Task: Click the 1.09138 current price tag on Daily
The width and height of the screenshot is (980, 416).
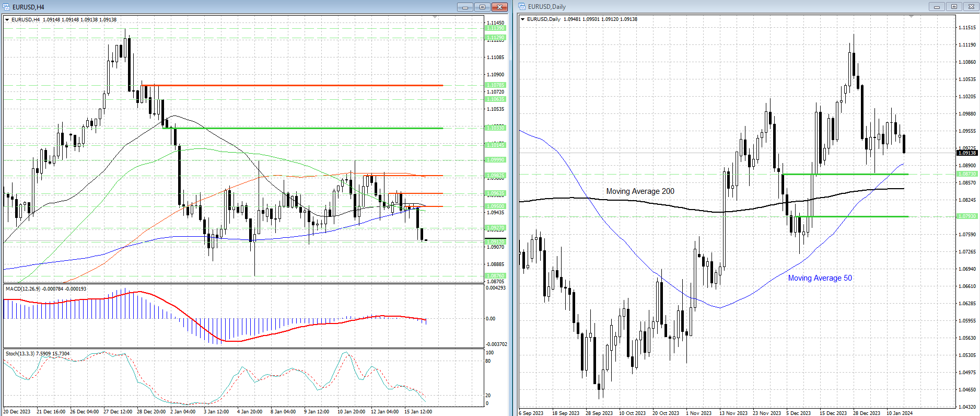Action: pyautogui.click(x=966, y=153)
